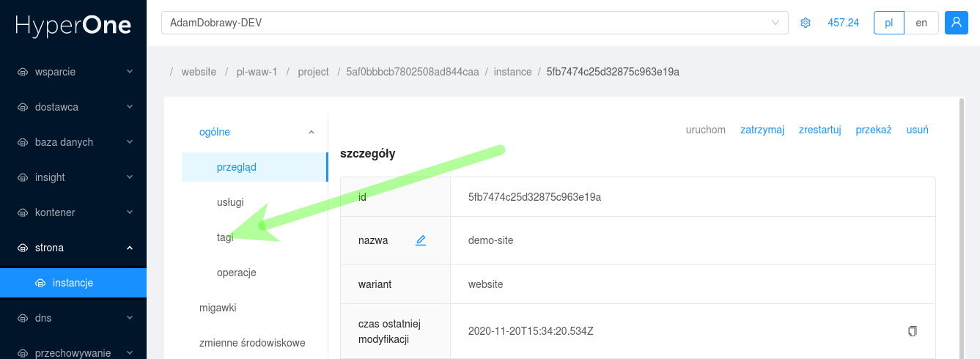Open the AdamDobrawy-DEV project dropdown
This screenshot has height=359, width=980.
click(474, 23)
